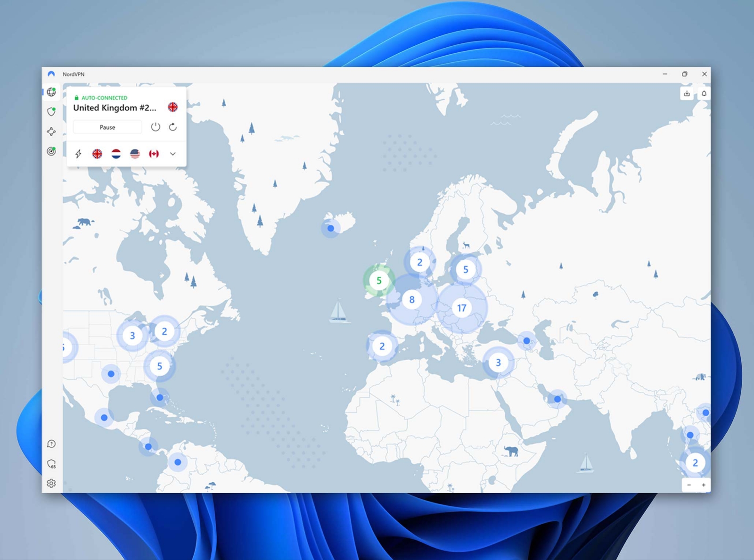
Task: Select the VPN globe map tab
Action: pyautogui.click(x=51, y=92)
